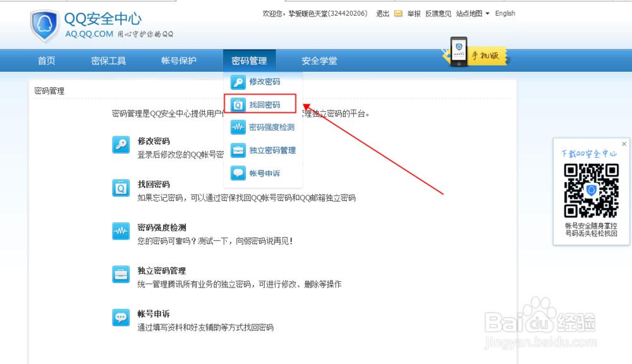Choose 独立密码管理 in the dropdown menu
Image resolution: width=632 pixels, height=364 pixels.
point(272,150)
